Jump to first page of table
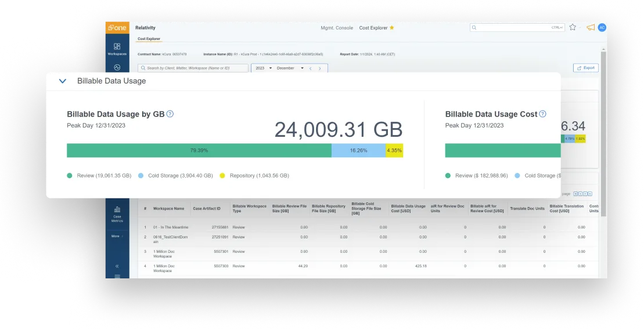 (575, 194)
